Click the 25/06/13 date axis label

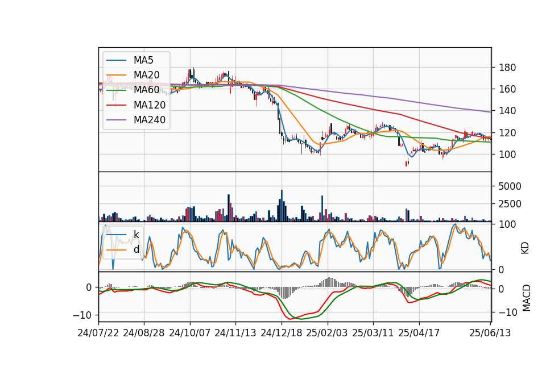click(490, 333)
